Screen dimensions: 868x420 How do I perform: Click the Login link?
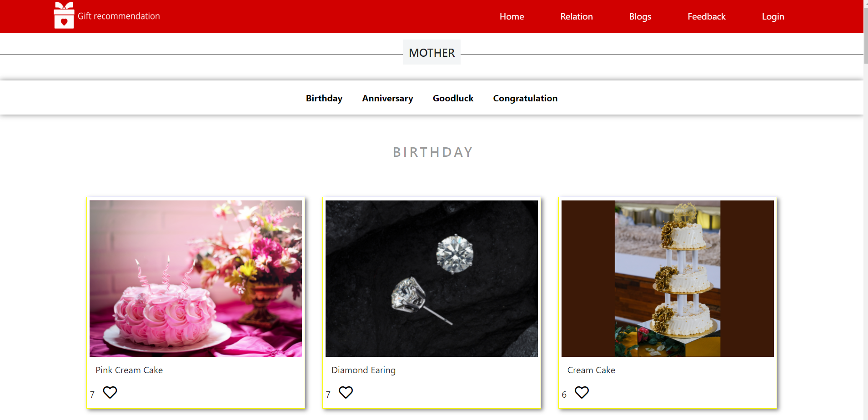click(773, 16)
